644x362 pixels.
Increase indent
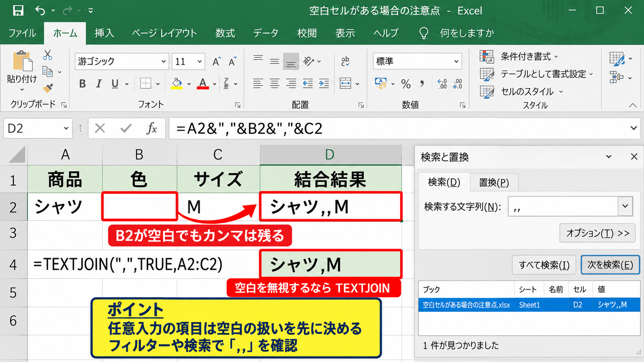point(324,83)
